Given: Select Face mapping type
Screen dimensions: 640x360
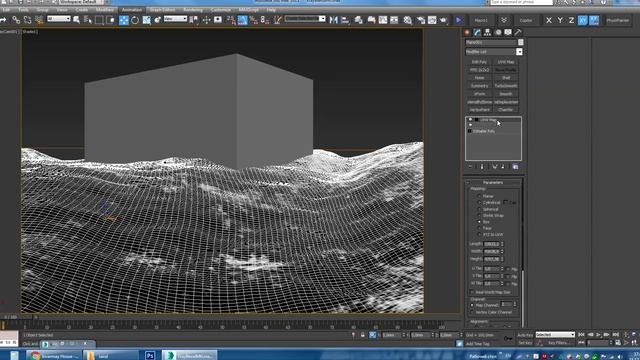Looking at the screenshot, I should (479, 228).
